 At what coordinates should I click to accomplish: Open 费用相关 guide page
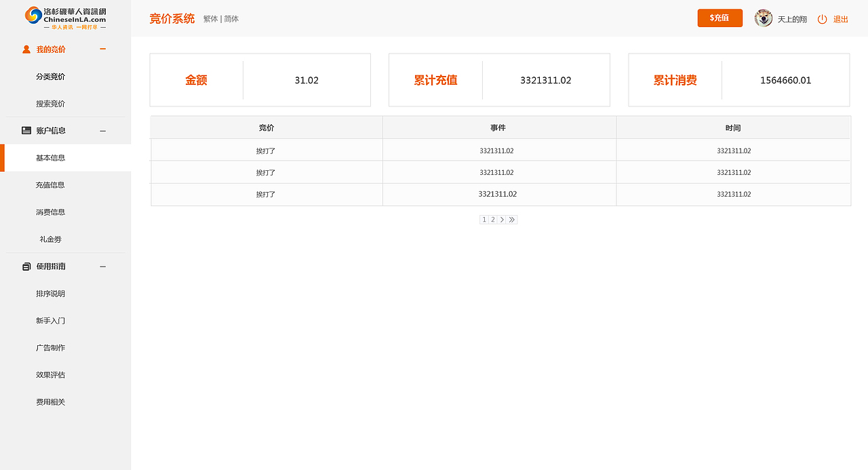(x=51, y=402)
